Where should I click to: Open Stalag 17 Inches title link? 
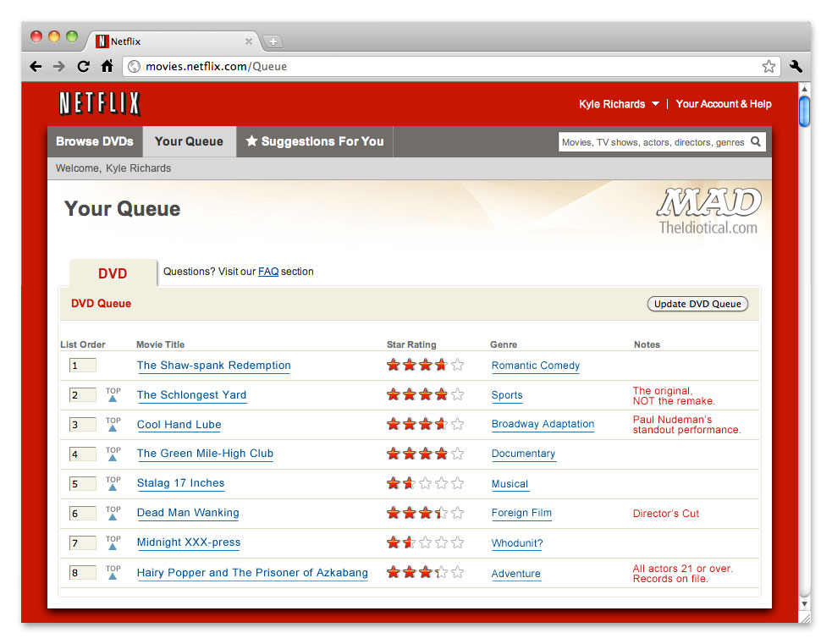point(180,483)
